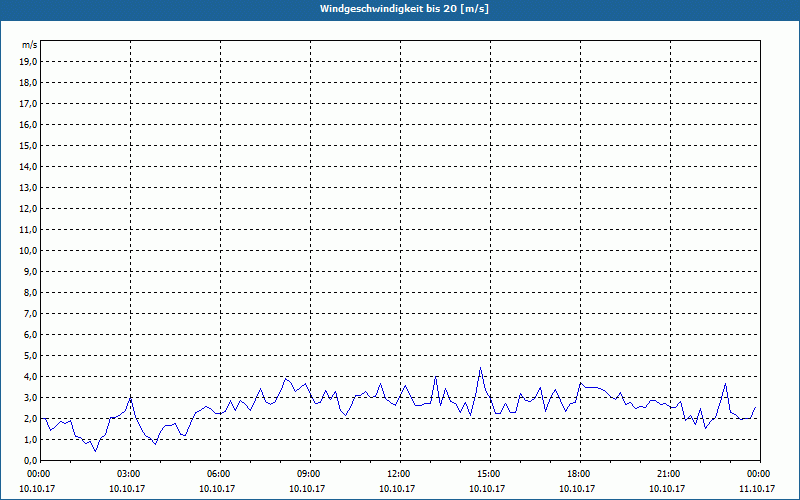Click the '03:00' time label
800x500 pixels.
pos(131,474)
